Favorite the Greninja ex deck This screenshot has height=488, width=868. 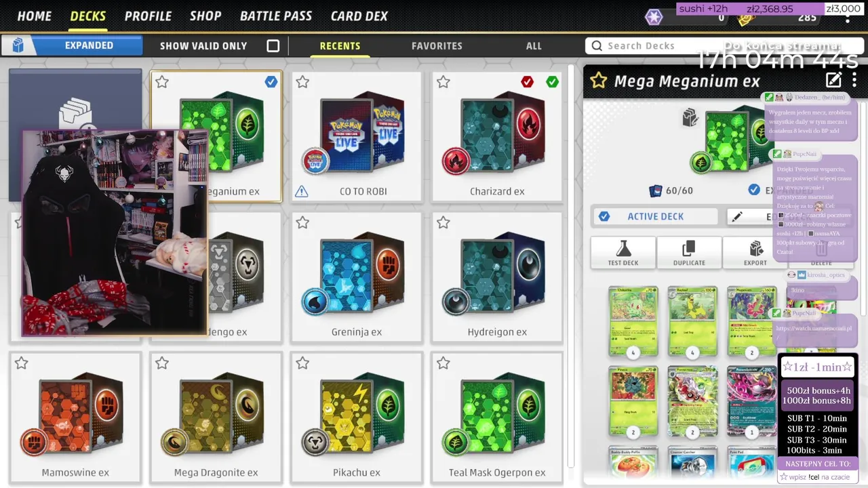pos(302,223)
